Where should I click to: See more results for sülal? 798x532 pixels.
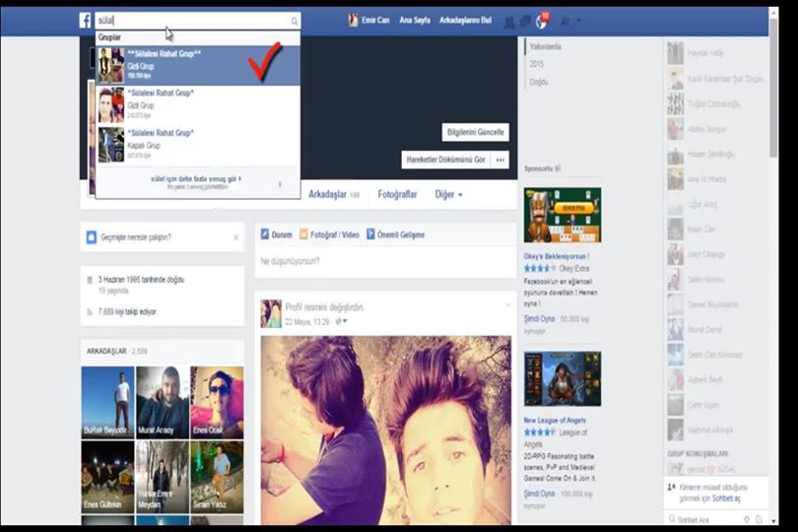pyautogui.click(x=196, y=179)
